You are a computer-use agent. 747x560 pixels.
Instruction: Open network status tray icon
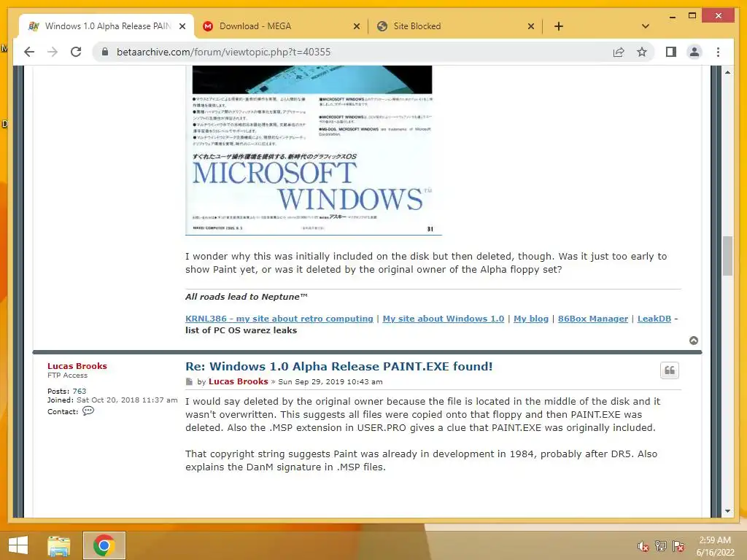click(661, 546)
